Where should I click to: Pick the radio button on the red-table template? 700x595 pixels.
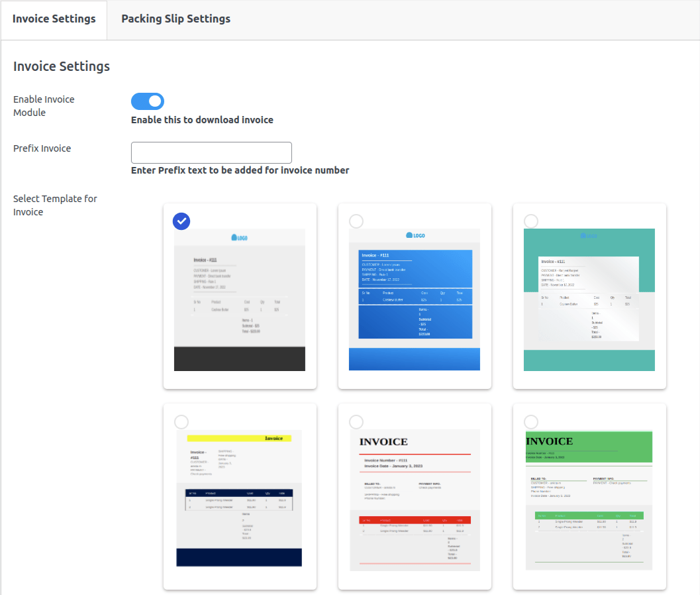click(x=356, y=422)
